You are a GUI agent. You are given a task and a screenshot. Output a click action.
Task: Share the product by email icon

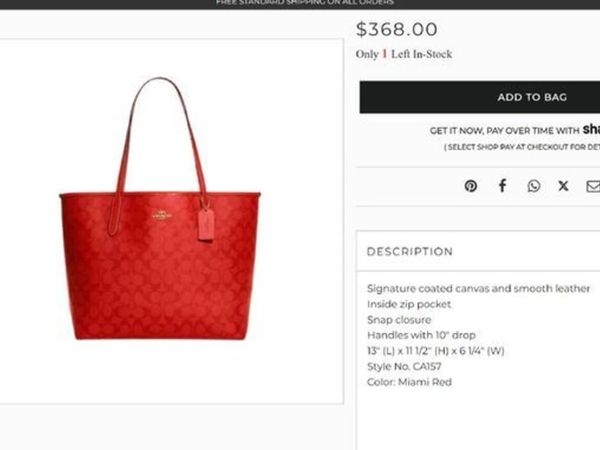pyautogui.click(x=593, y=186)
